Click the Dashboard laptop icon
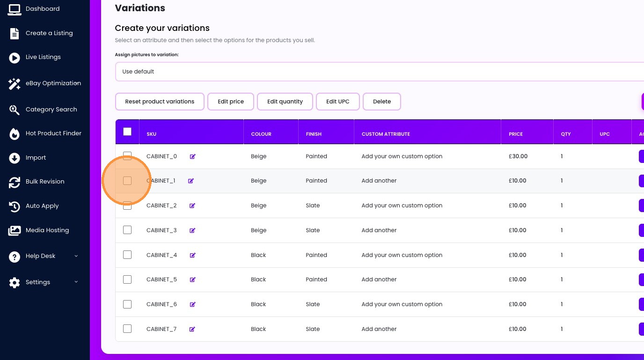This screenshot has height=360, width=644. pos(15,9)
